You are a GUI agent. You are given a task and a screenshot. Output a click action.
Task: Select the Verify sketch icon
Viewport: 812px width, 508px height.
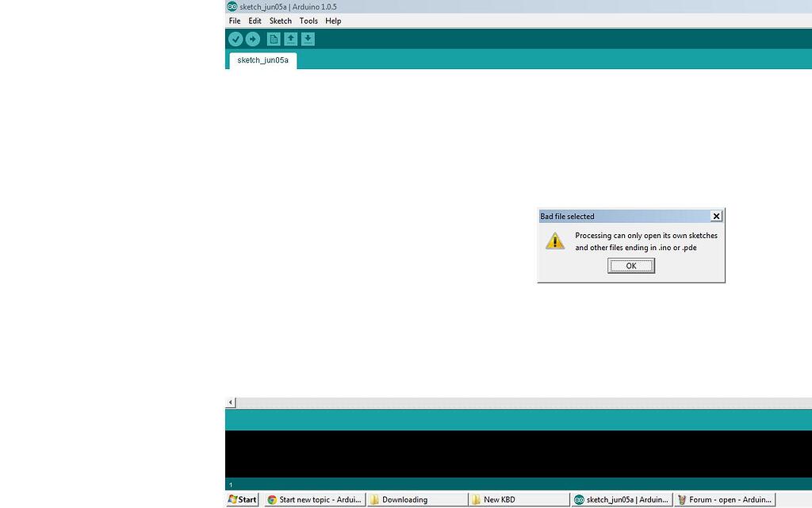click(x=236, y=38)
